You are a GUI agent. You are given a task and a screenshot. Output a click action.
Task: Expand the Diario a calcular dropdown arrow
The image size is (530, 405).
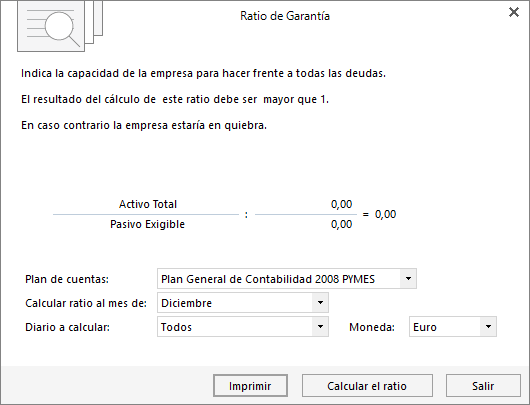coord(320,327)
